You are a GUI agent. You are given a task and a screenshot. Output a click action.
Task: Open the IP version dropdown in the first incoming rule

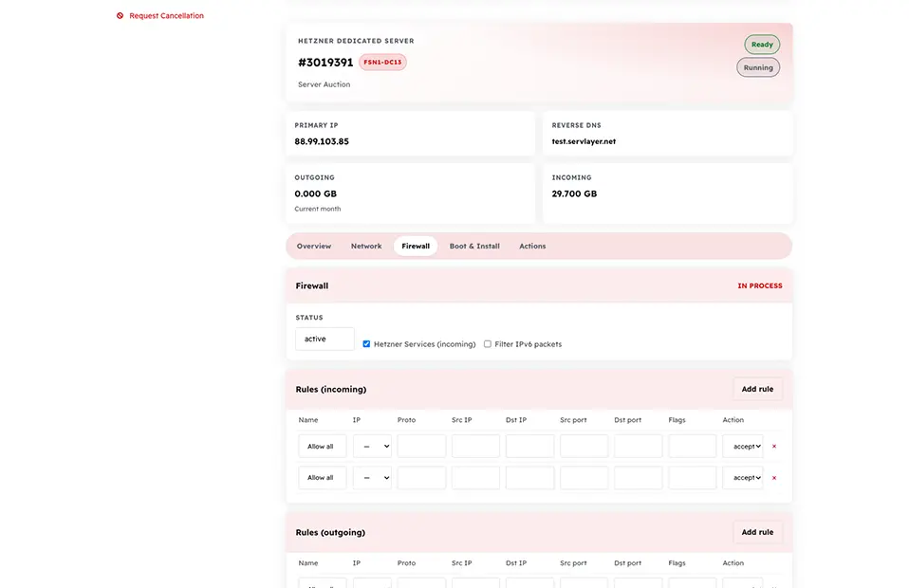[x=372, y=447]
